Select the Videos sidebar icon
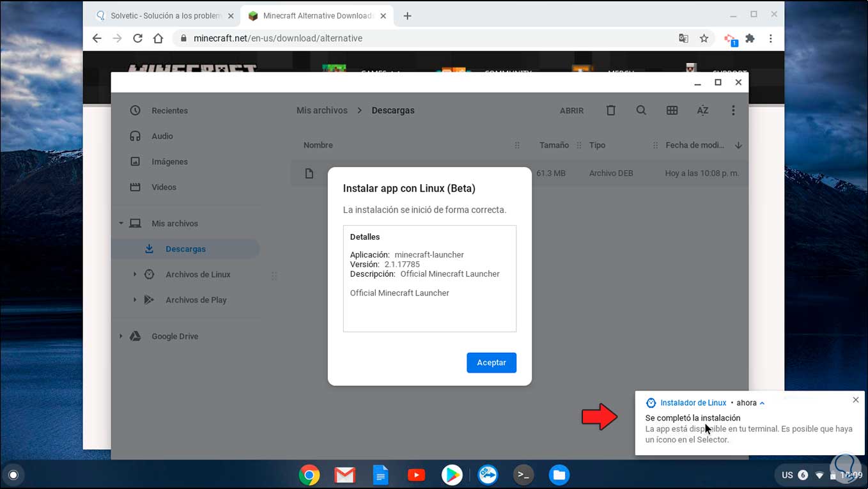The height and width of the screenshot is (489, 868). point(135,187)
